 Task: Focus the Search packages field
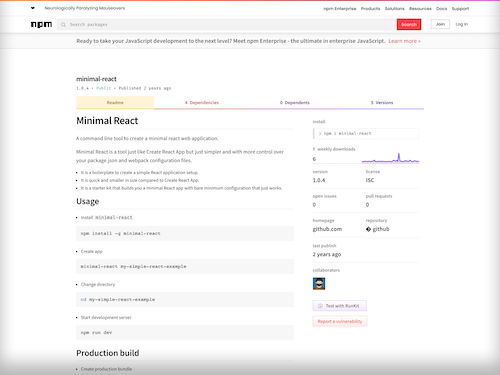[x=227, y=24]
